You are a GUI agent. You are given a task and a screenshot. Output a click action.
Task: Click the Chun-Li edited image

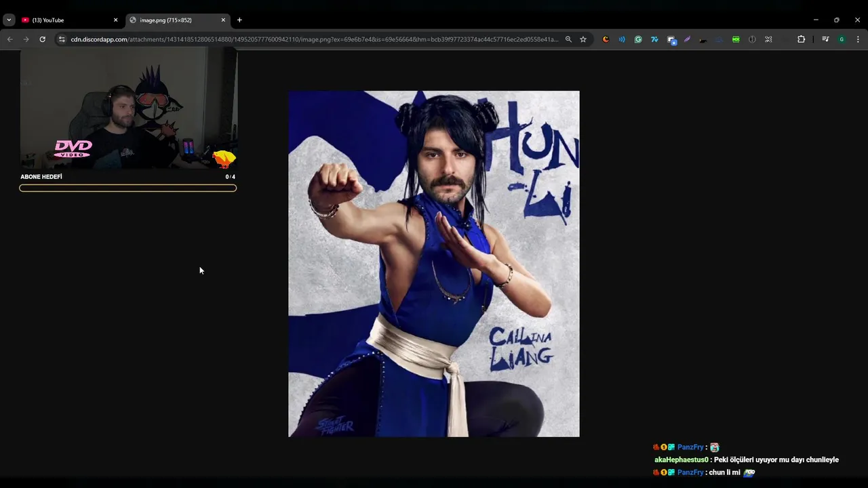click(434, 264)
